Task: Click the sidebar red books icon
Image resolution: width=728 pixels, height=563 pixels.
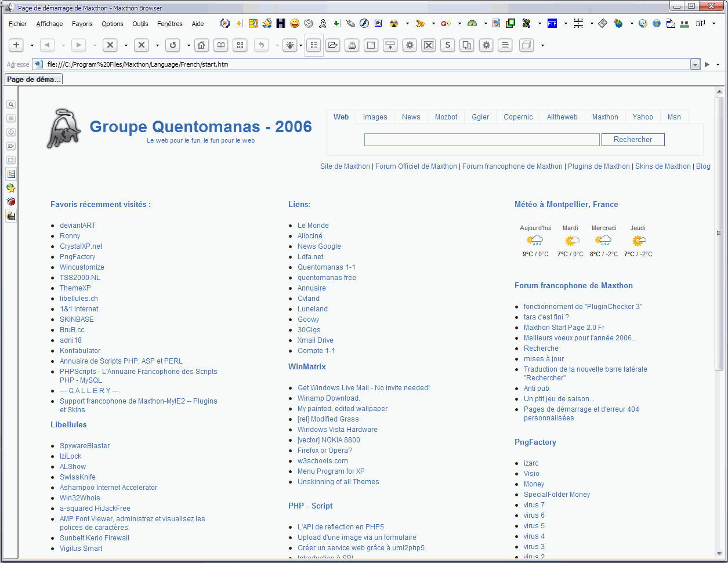Action: [x=11, y=202]
